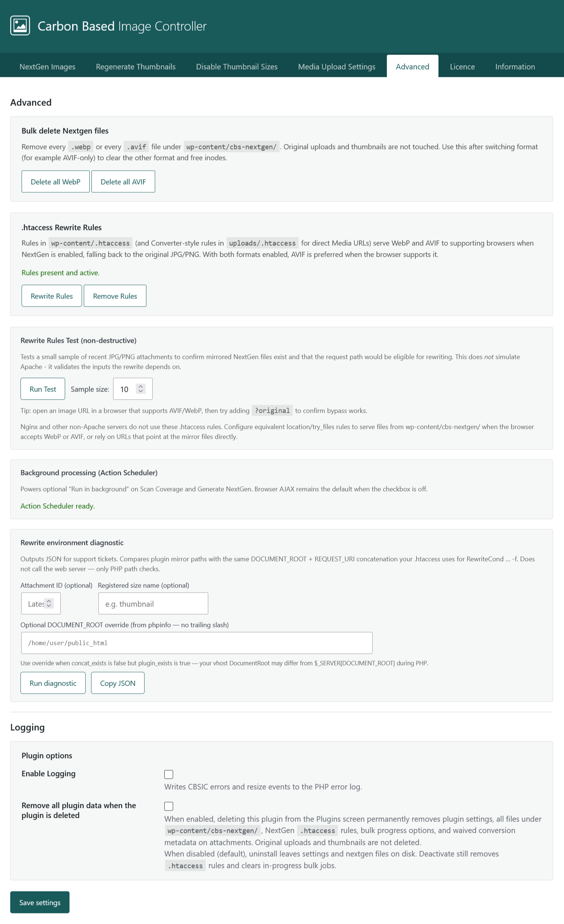This screenshot has height=924, width=564.
Task: Click the Delete all WebP button
Action: (x=56, y=182)
